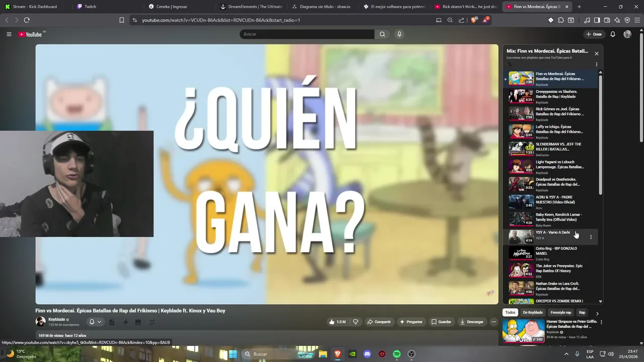Open File Explorer from the taskbar

pos(323,354)
